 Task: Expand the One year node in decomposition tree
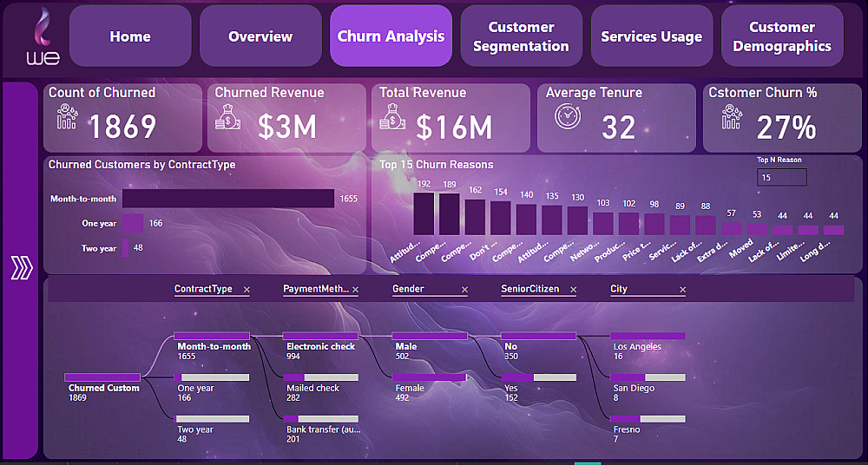coord(212,377)
